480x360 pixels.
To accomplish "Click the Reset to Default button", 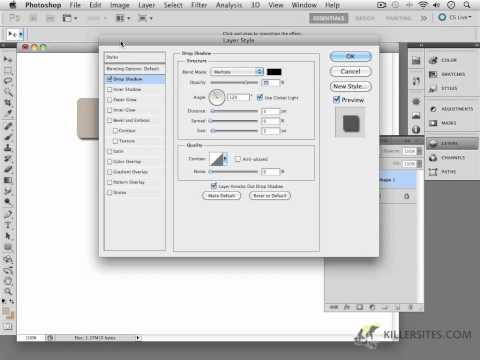I will [x=270, y=196].
